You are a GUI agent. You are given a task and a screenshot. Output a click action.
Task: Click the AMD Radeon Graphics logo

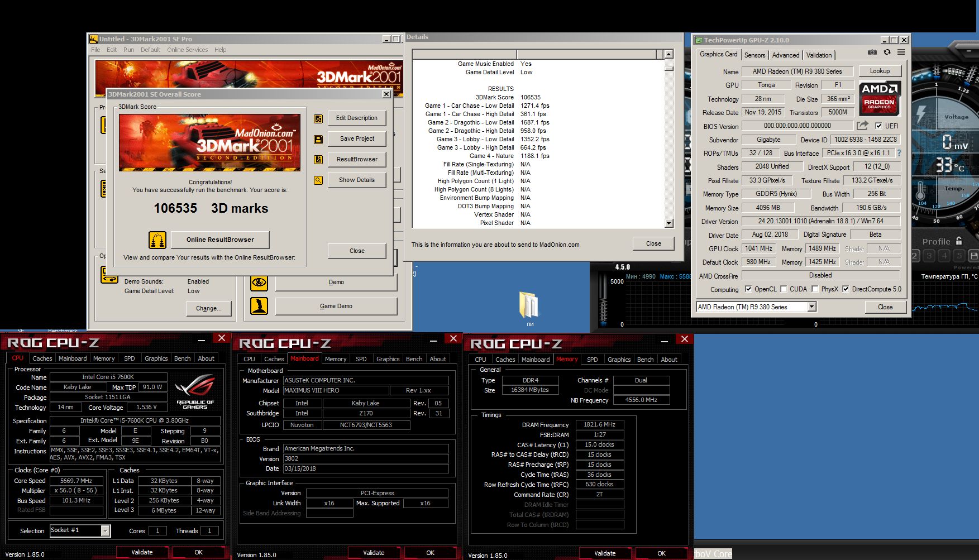click(879, 98)
